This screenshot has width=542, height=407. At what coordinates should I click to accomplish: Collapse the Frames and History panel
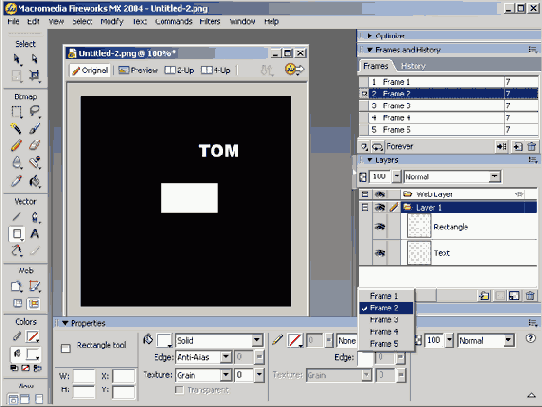pyautogui.click(x=370, y=50)
